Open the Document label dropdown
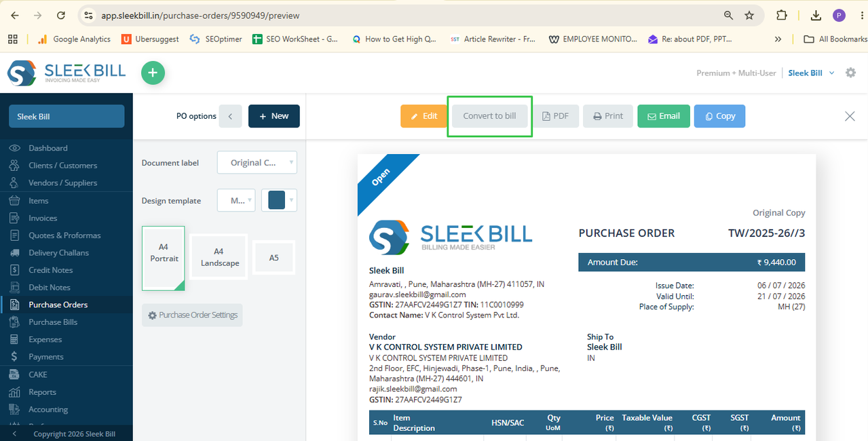The width and height of the screenshot is (868, 441). point(257,162)
